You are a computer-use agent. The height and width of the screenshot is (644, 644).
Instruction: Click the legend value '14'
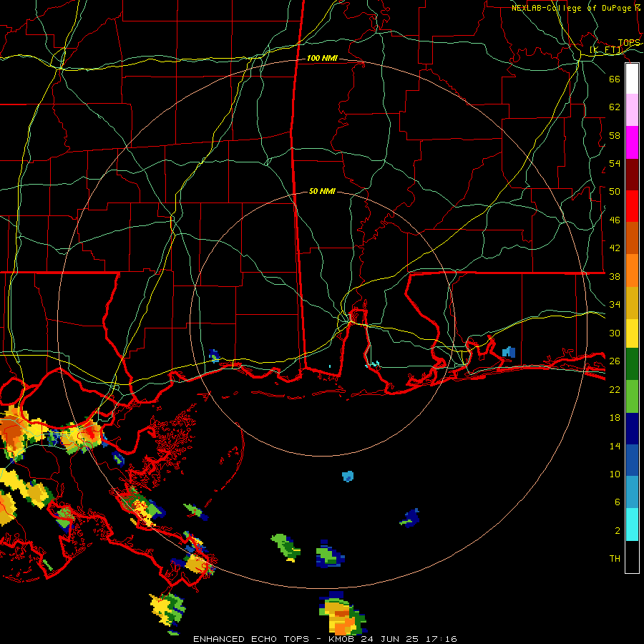click(x=615, y=446)
